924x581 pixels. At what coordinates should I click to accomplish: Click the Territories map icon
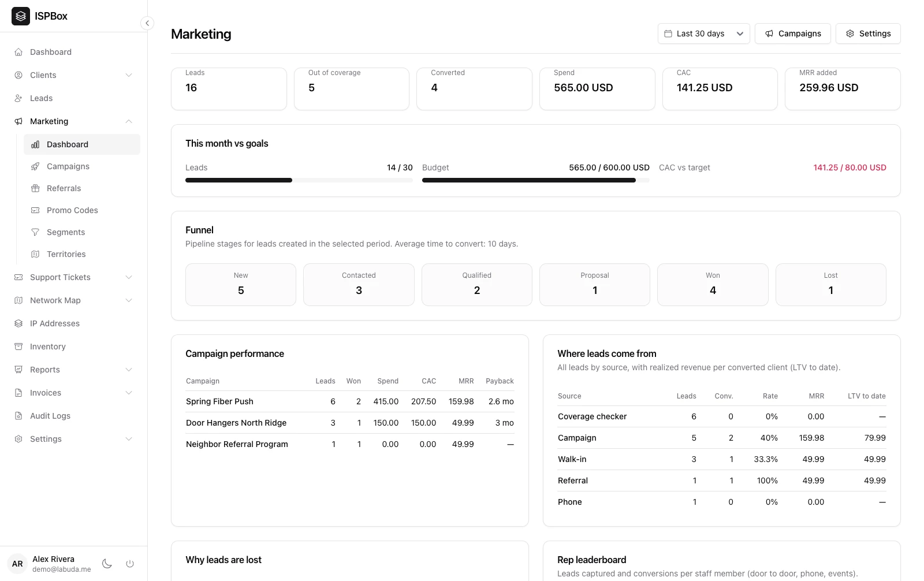coord(35,254)
